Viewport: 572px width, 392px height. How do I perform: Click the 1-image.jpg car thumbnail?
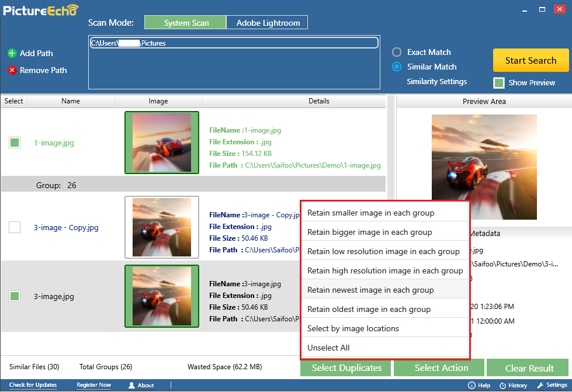coord(162,143)
